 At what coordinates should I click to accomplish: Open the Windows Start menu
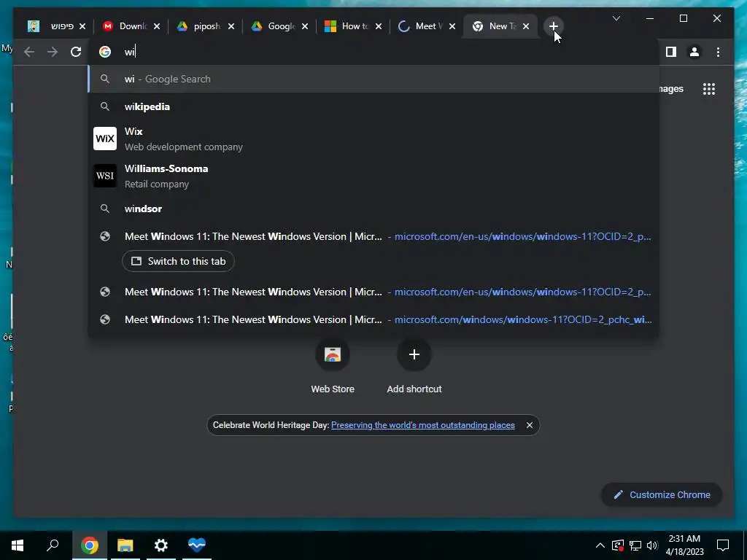click(x=18, y=545)
